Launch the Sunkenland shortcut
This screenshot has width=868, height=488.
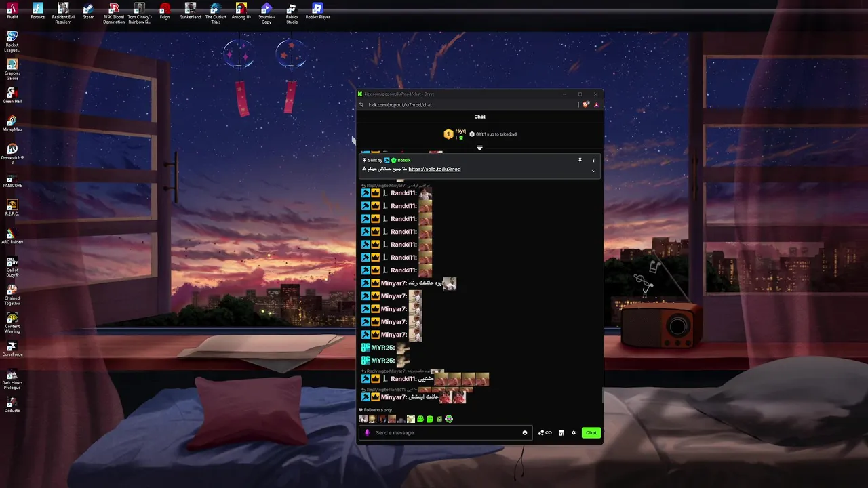(x=191, y=11)
